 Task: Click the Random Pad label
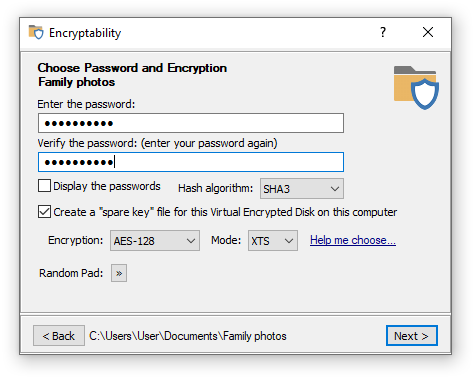(71, 273)
